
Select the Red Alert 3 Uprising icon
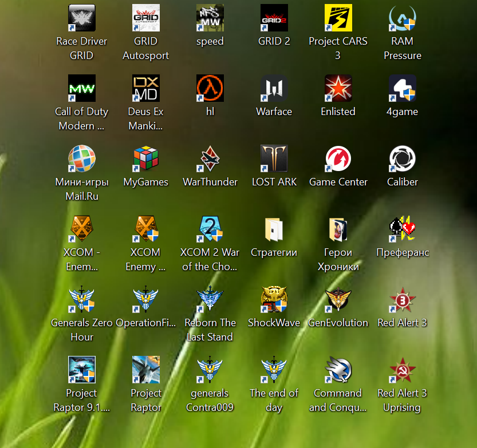coord(403,370)
